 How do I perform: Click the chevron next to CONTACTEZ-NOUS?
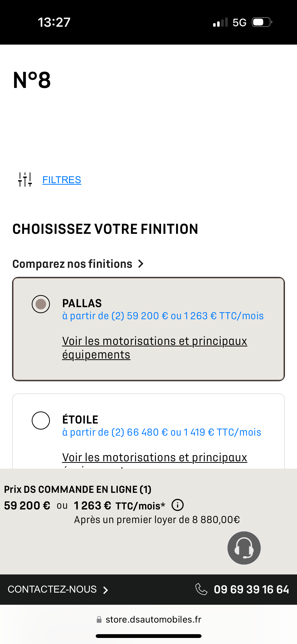click(x=106, y=590)
